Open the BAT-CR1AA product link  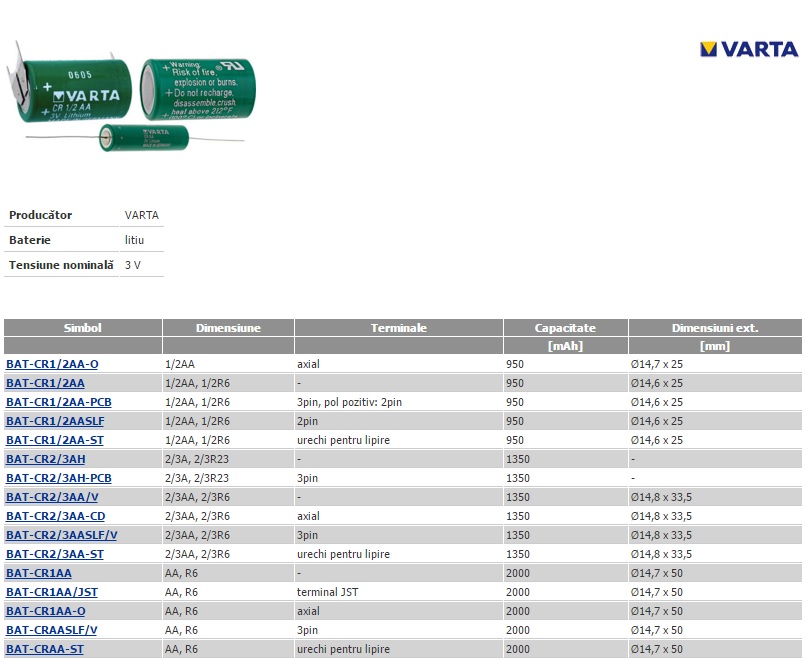coord(39,573)
